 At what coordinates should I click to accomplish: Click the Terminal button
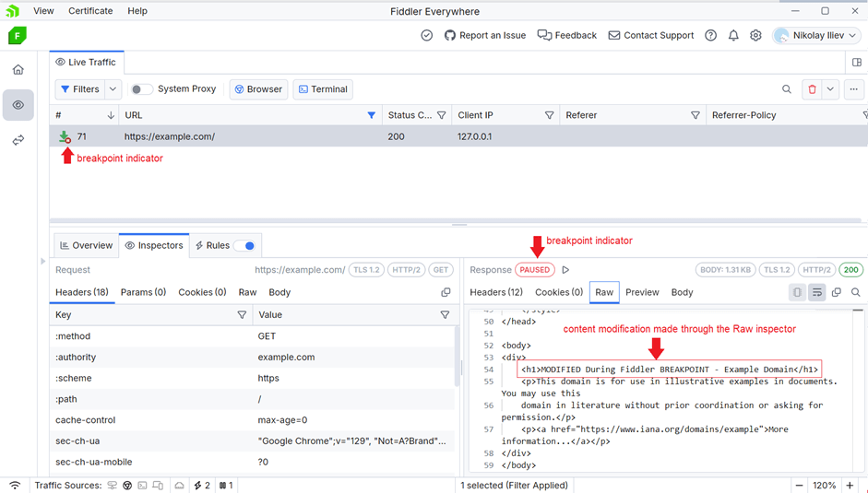[x=323, y=89]
